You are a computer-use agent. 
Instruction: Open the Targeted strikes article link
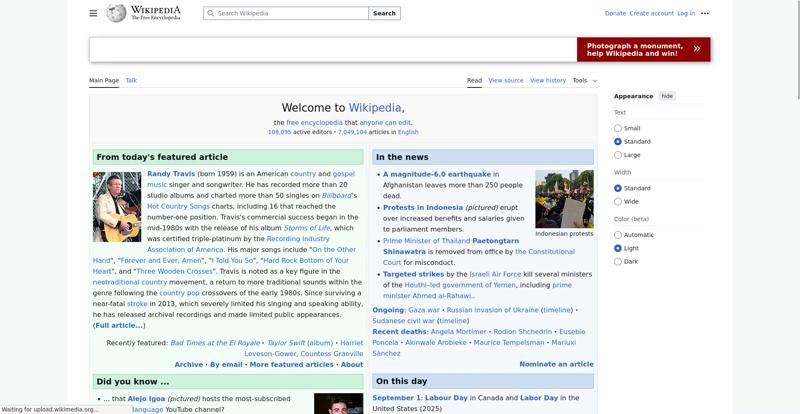(x=414, y=274)
